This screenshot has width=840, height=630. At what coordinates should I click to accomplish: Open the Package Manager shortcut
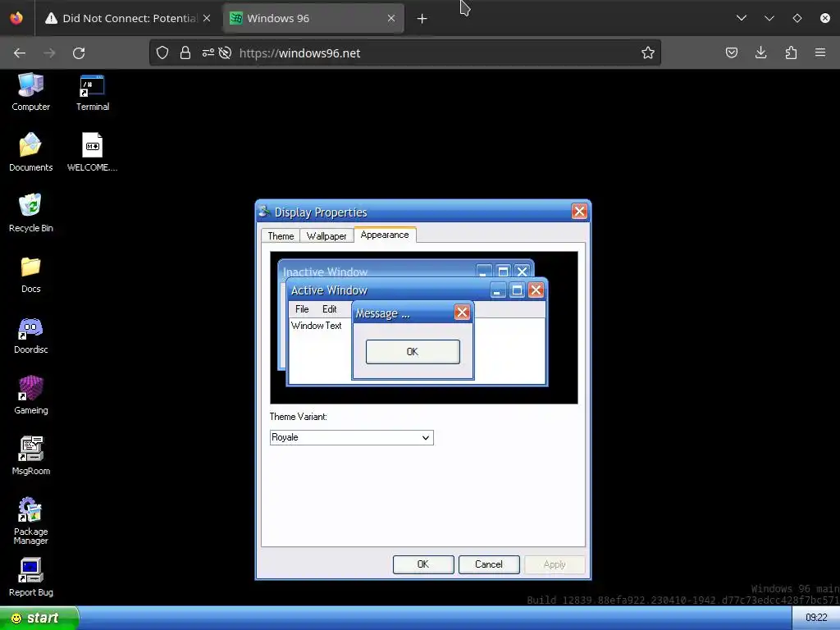(x=30, y=521)
